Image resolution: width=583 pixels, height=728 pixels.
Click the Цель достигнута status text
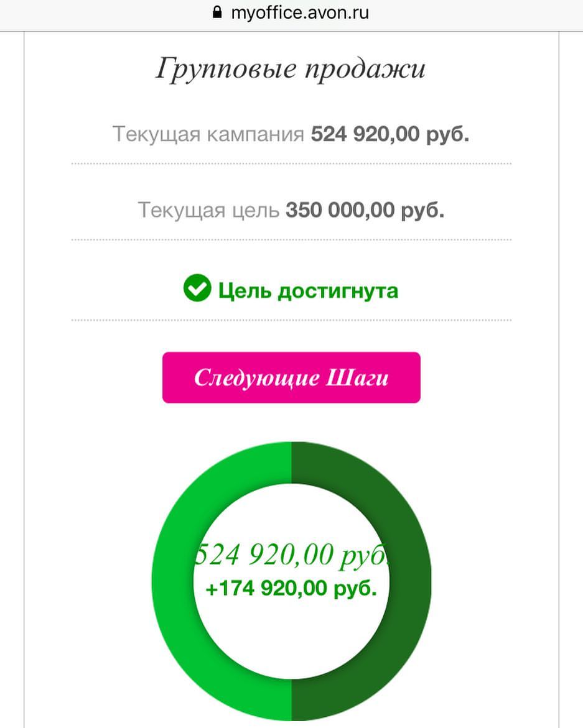click(309, 291)
